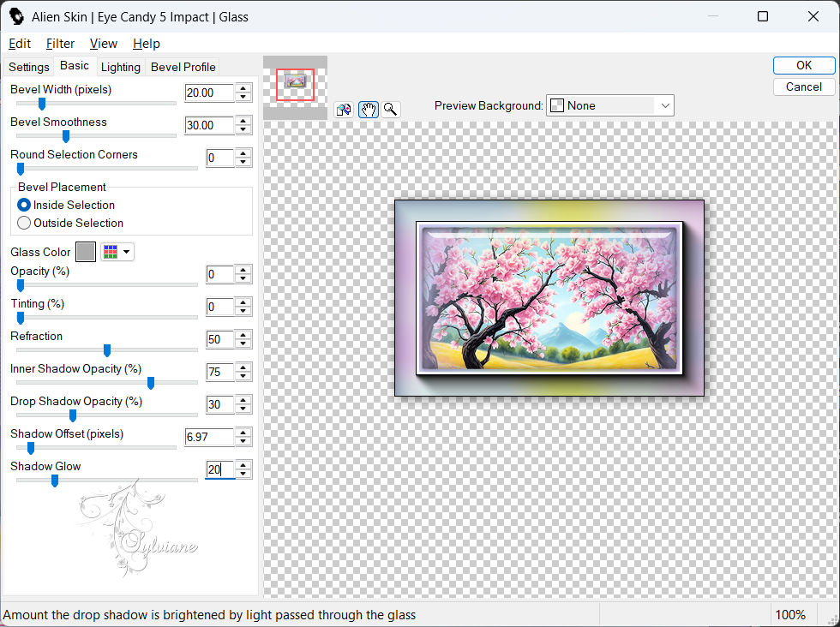840x627 pixels.
Task: Click the Shadow Offset value field
Action: tap(209, 437)
